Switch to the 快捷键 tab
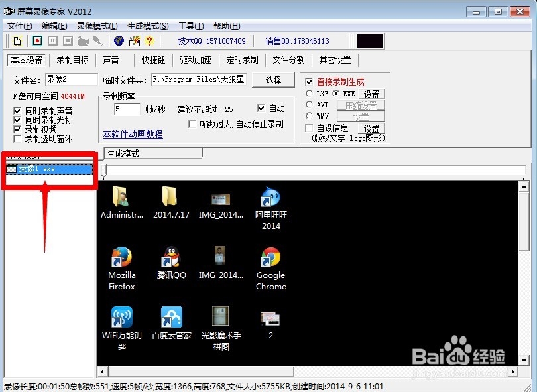The width and height of the screenshot is (537, 392). point(153,60)
